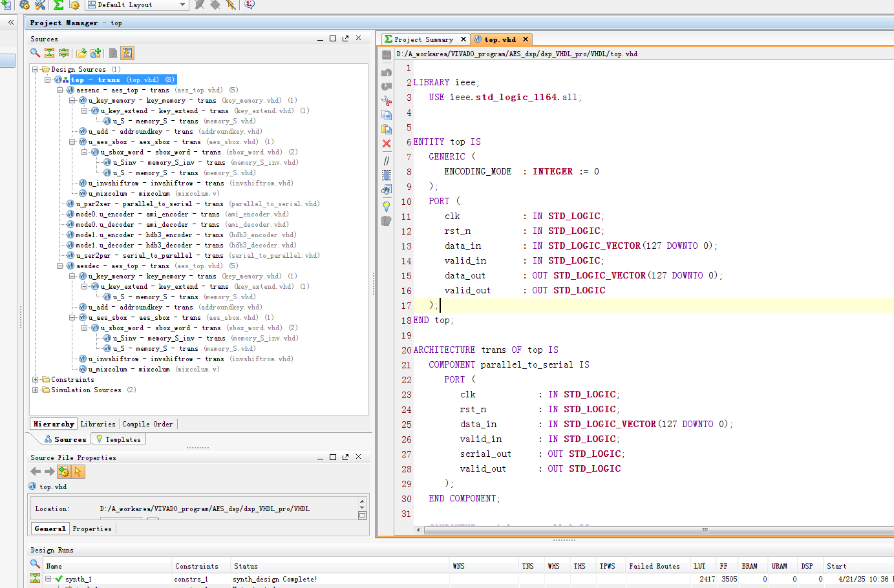This screenshot has height=588, width=894.
Task: Click the light bulb language templates icon
Action: (387, 206)
